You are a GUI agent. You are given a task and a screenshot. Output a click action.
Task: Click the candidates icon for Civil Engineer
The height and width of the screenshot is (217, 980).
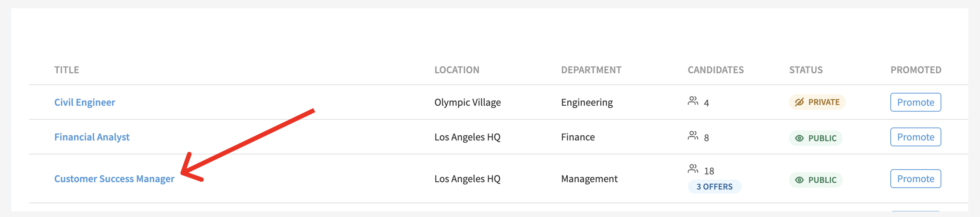693,101
